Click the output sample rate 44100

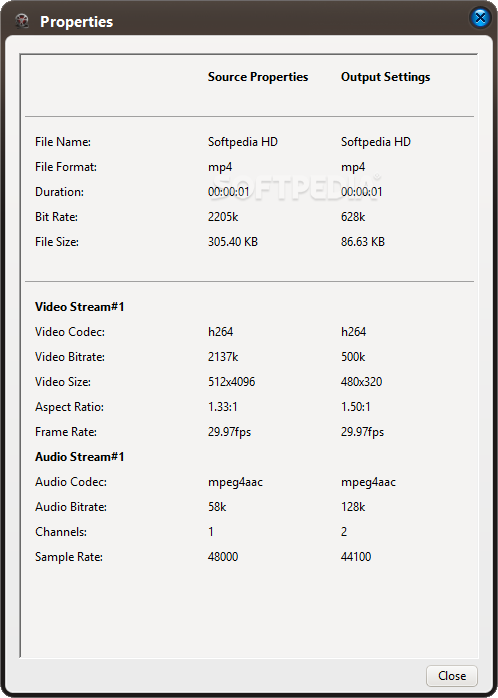(356, 556)
